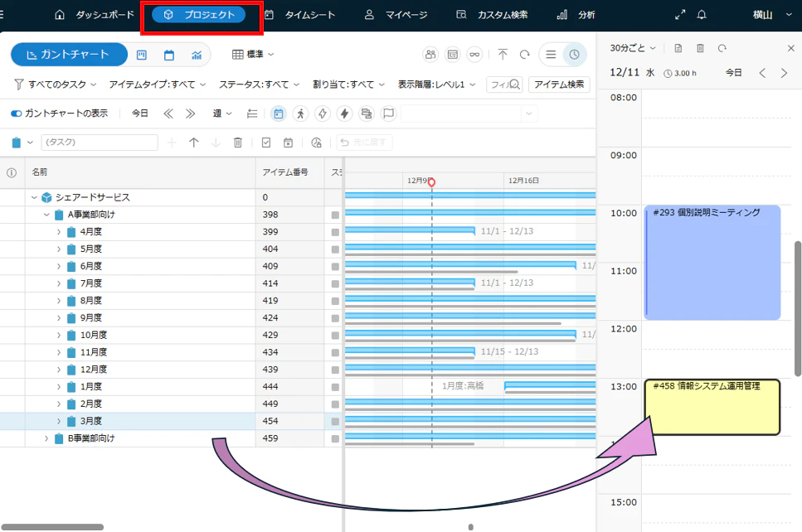
Task: Open the 週 time scale dropdown
Action: 222,114
